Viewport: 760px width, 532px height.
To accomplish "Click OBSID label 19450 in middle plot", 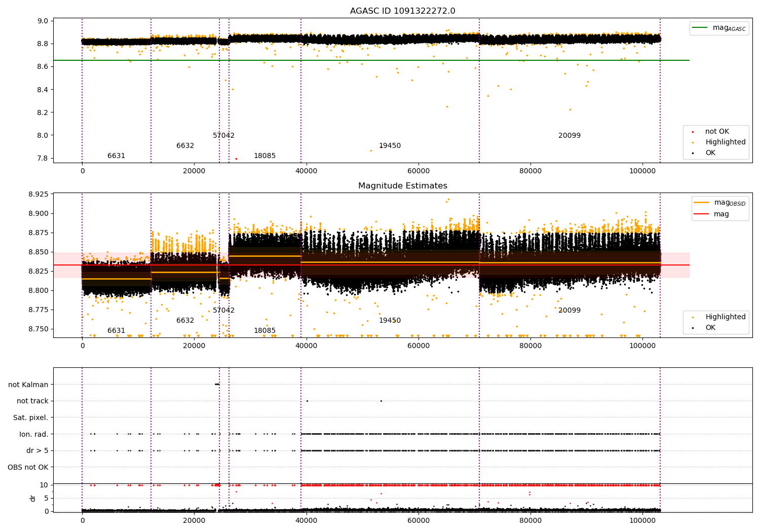I will [x=390, y=320].
